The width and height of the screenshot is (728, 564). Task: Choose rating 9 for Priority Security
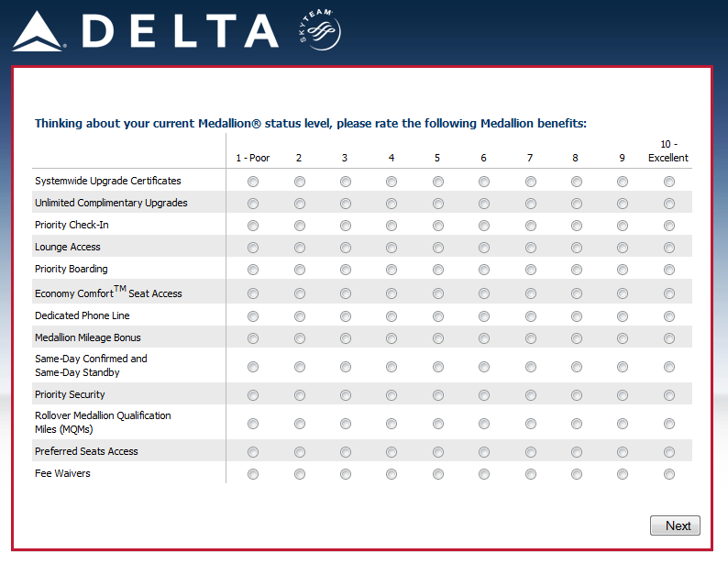(622, 395)
